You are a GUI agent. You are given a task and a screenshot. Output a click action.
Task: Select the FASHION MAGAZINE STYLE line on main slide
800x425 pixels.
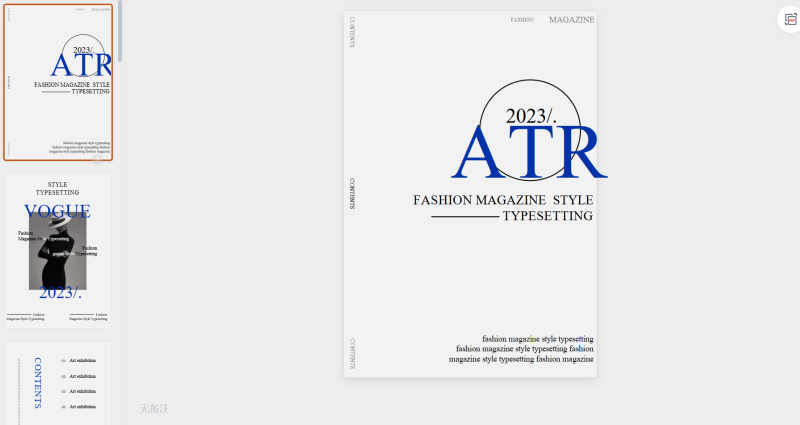pyautogui.click(x=503, y=200)
